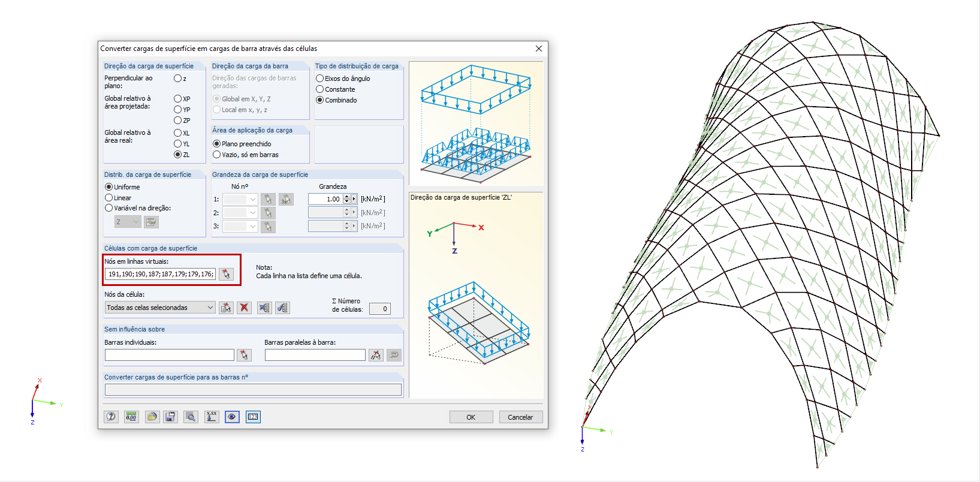980x482 pixels.
Task: Click the Número de células value box
Action: coord(380,309)
